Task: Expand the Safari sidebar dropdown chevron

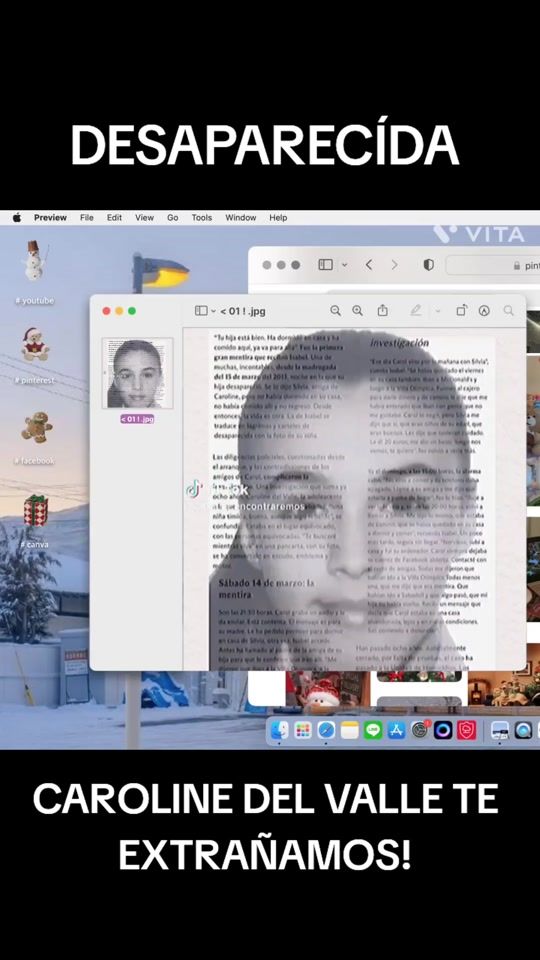Action: pyautogui.click(x=344, y=265)
